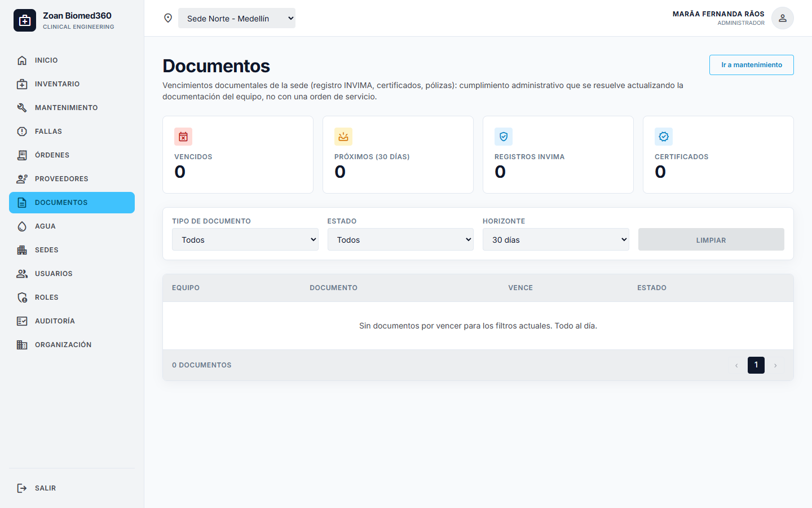Click the Inventario medical kit icon

point(22,84)
